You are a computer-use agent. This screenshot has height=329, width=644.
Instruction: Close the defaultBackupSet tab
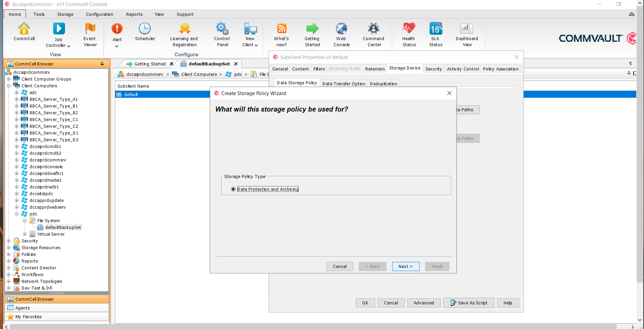point(236,64)
